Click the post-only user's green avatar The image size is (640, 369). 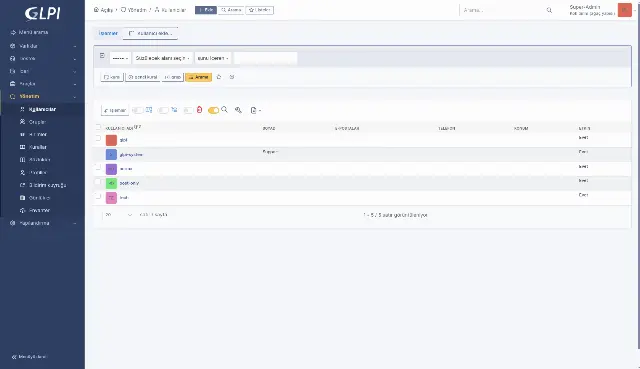point(111,183)
